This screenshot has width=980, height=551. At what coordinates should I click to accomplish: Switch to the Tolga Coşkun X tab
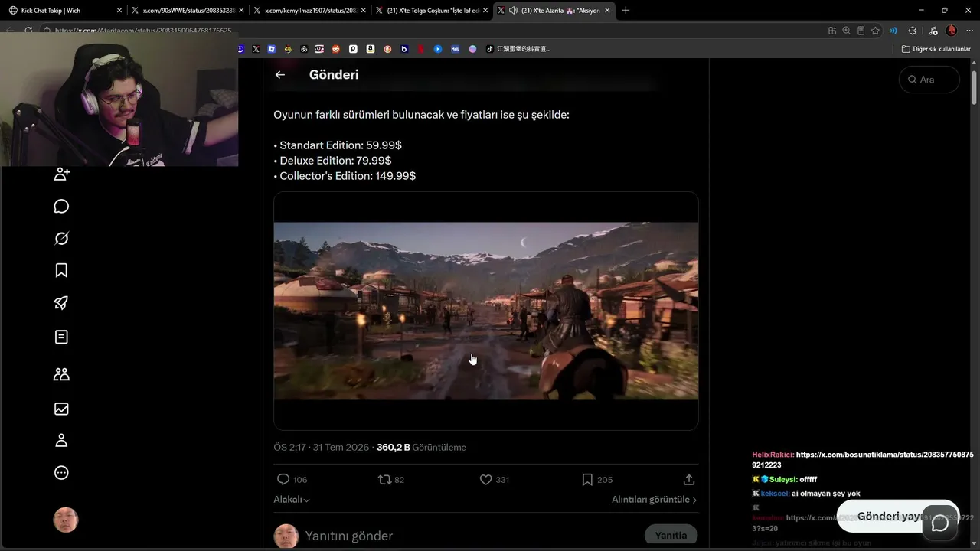[x=432, y=11]
